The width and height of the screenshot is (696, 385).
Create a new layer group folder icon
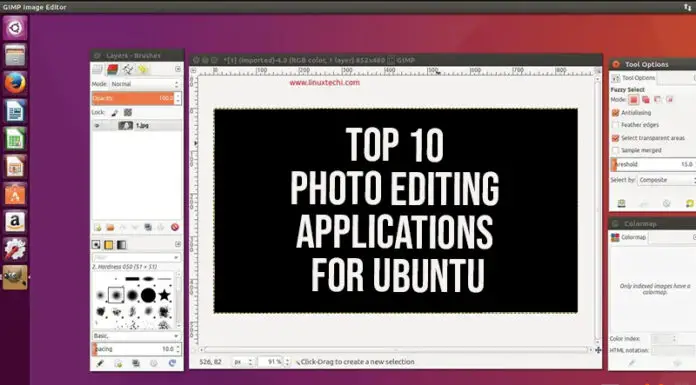pos(110,227)
